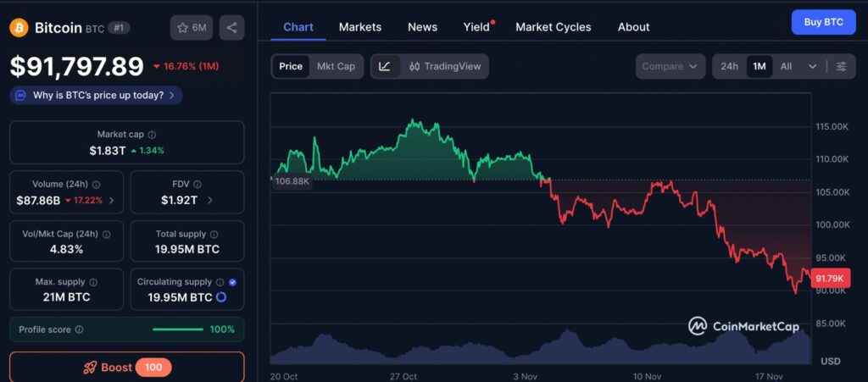Click the 4.83% Vol/Mkt Cap value

66,249
